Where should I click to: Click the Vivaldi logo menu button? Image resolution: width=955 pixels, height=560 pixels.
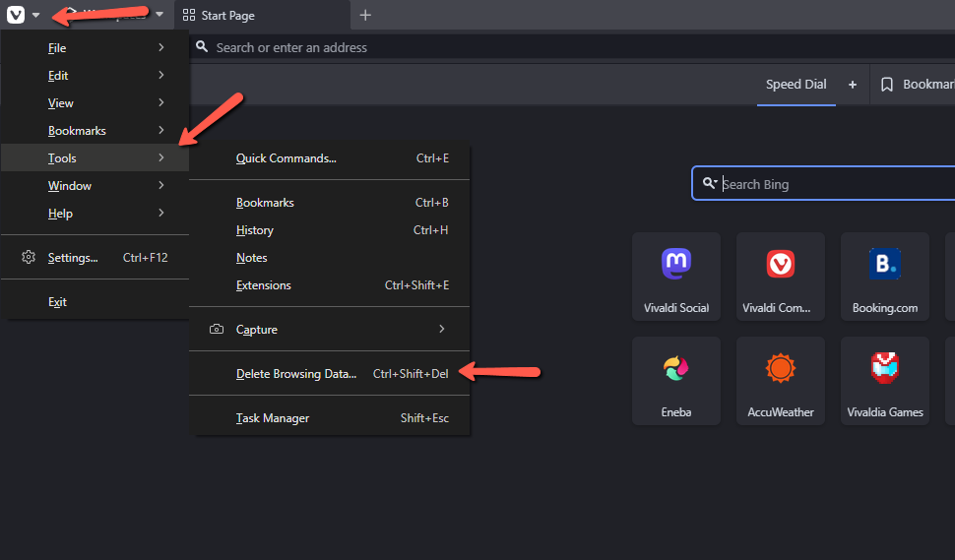click(x=16, y=15)
